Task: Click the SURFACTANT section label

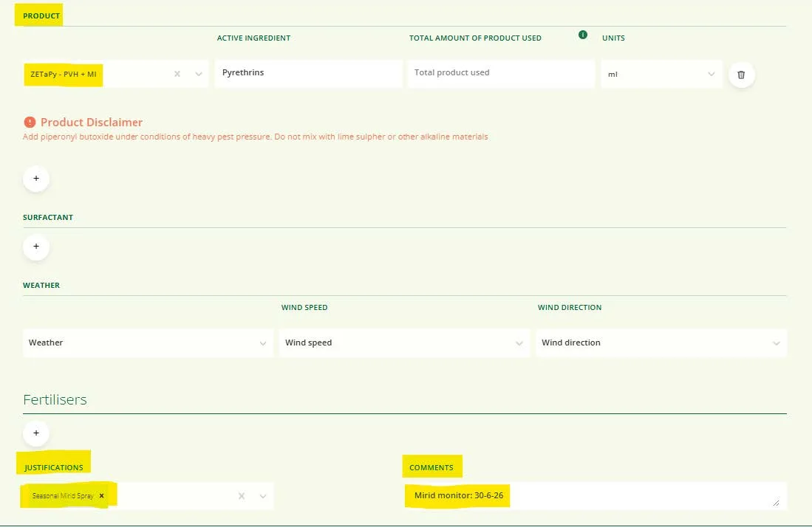Action: click(47, 217)
